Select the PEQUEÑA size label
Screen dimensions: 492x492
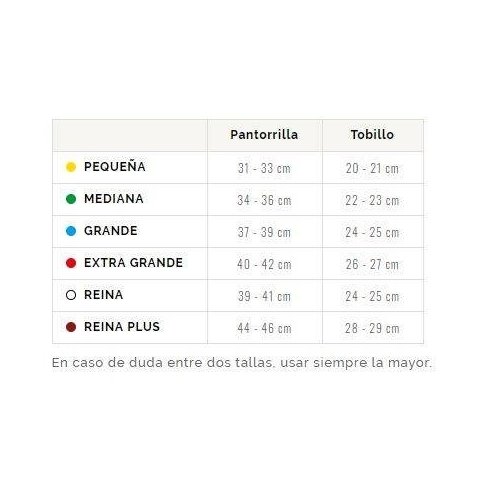115,166
